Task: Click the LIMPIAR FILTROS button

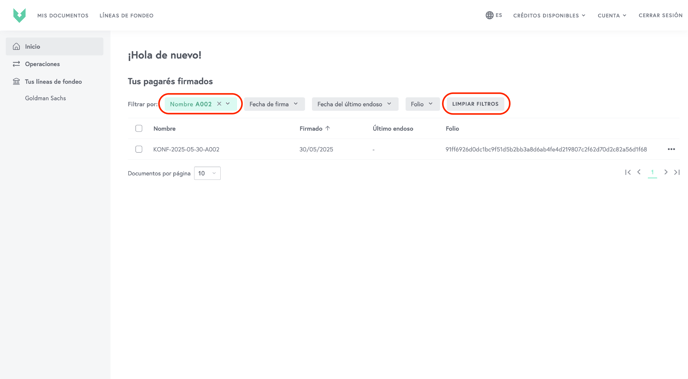Action: (476, 104)
